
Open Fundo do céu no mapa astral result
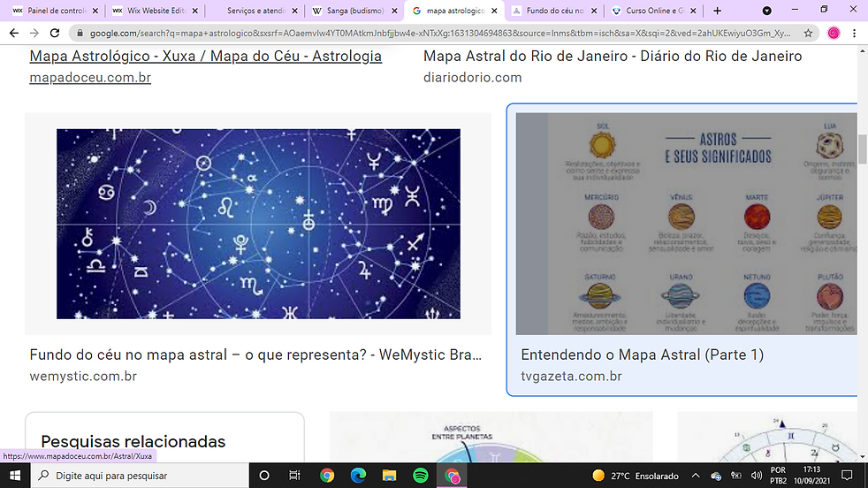pos(255,355)
